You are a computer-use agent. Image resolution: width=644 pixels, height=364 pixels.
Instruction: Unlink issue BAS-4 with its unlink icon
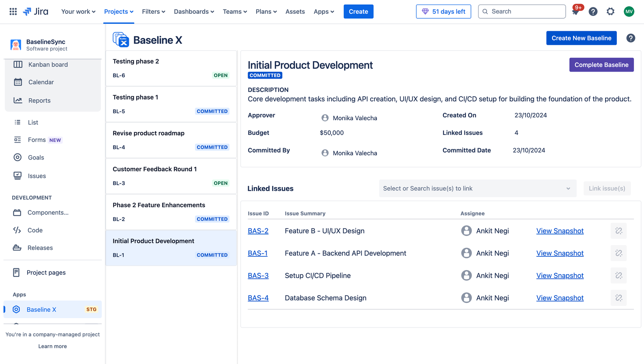(x=618, y=298)
